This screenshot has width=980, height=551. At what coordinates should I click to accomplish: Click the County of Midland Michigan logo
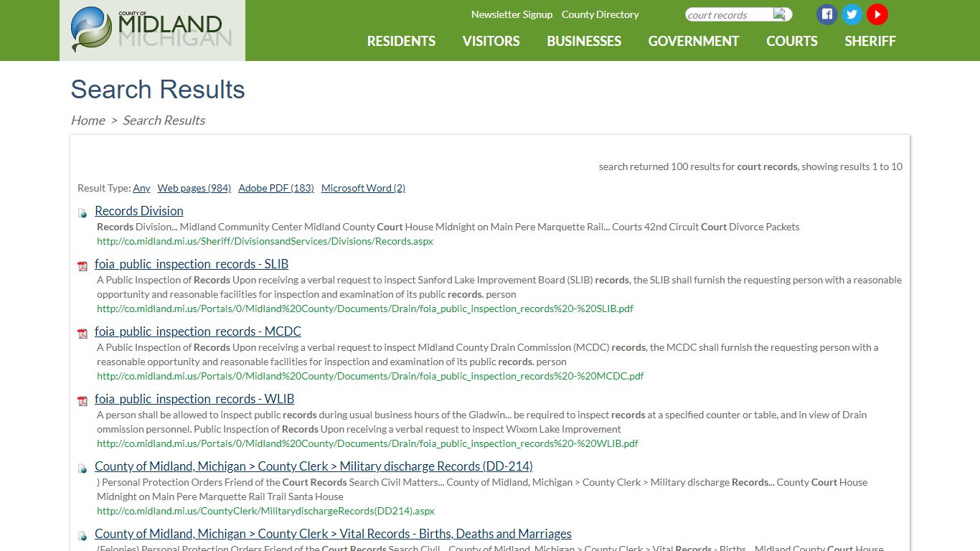point(152,30)
